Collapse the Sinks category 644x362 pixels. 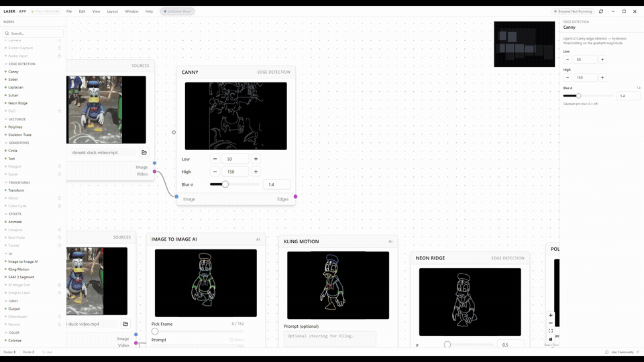point(11,301)
